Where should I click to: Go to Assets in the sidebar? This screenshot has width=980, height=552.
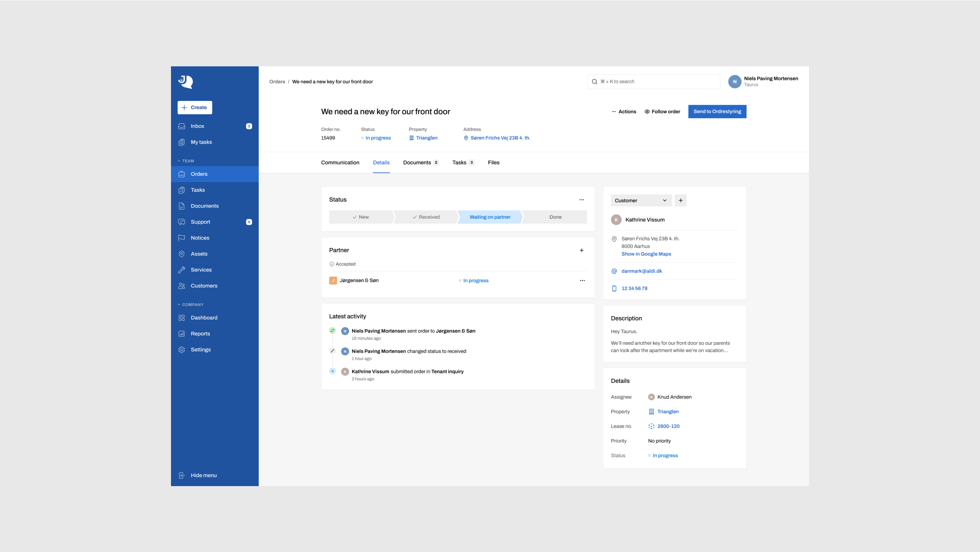point(199,254)
